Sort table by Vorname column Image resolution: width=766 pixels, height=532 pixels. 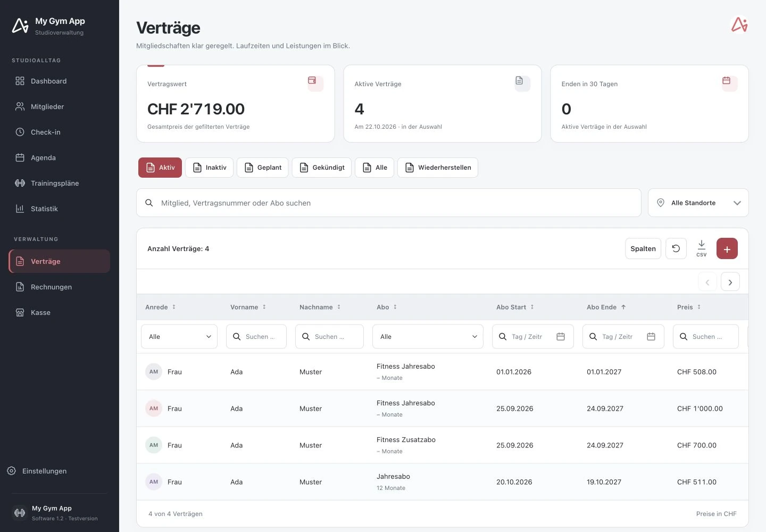coord(248,307)
